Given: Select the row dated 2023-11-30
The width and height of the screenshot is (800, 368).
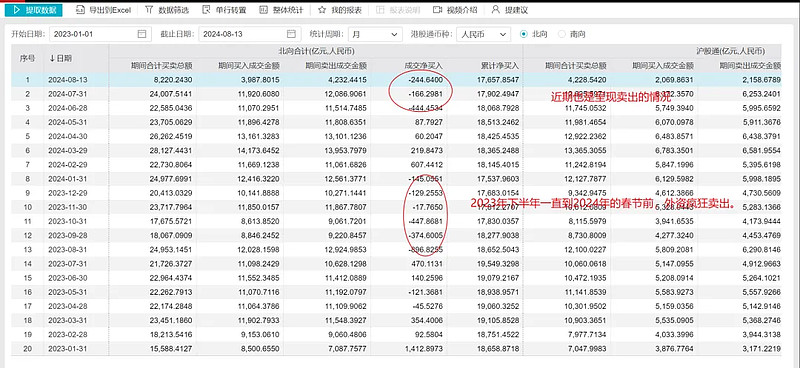Looking at the screenshot, I should 396,207.
